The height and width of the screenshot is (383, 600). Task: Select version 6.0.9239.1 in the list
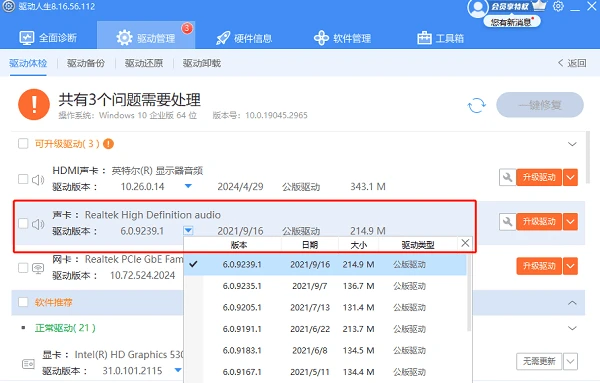click(x=325, y=264)
